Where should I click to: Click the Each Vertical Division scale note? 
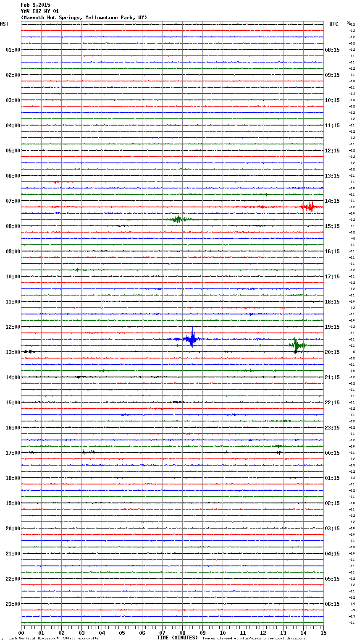pyautogui.click(x=53, y=638)
